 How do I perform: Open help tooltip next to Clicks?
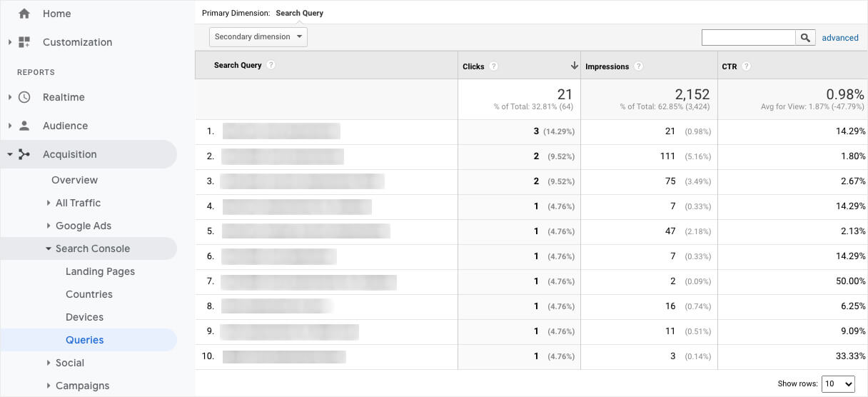tap(494, 66)
